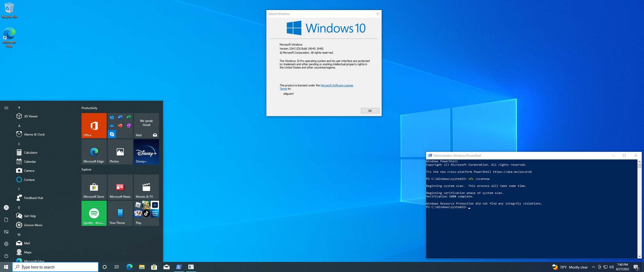This screenshot has height=272, width=644.
Task: Jump via the letter M header in app list
Action: [x=19, y=234]
